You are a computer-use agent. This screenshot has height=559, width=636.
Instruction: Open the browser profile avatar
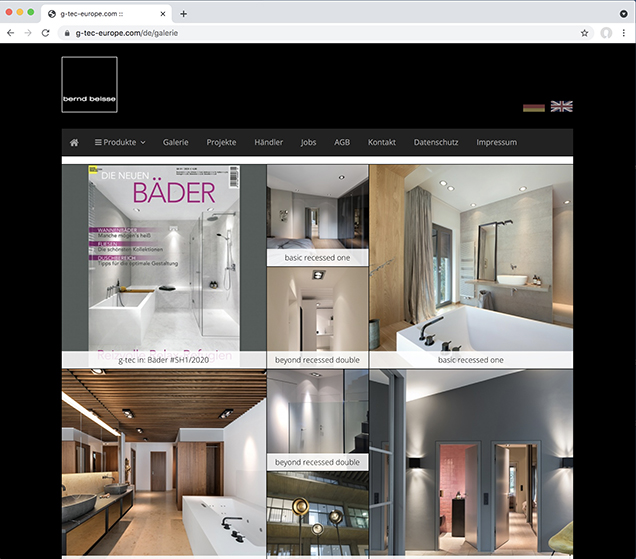(606, 33)
